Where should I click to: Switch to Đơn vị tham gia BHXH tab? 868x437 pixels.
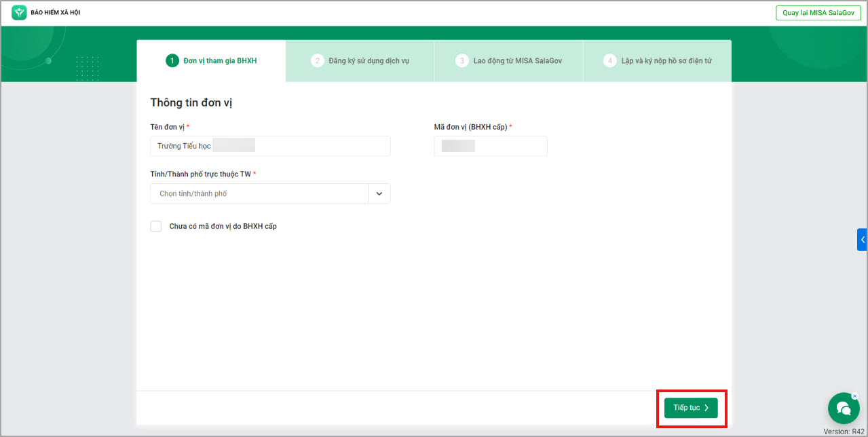point(220,61)
